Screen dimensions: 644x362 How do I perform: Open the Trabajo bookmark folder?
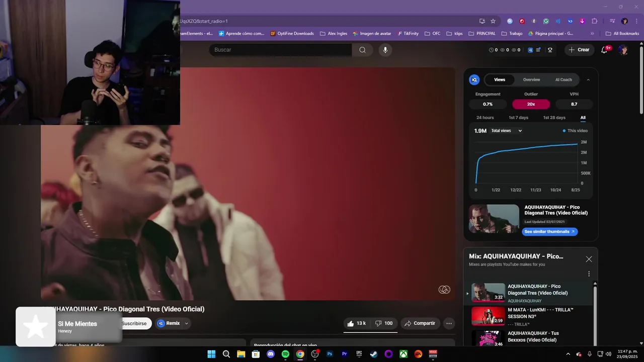pos(511,34)
